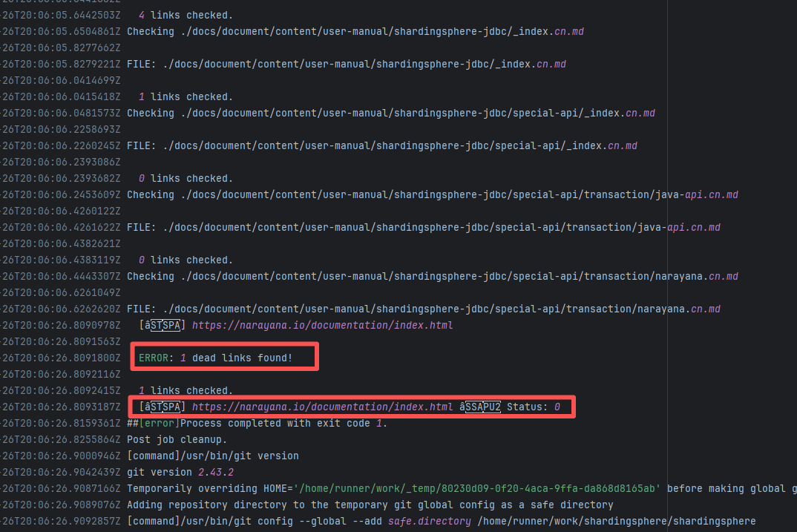Image resolution: width=797 pixels, height=532 pixels.
Task: Select the '[command]/usr/bin/git version' line
Action: [212, 456]
